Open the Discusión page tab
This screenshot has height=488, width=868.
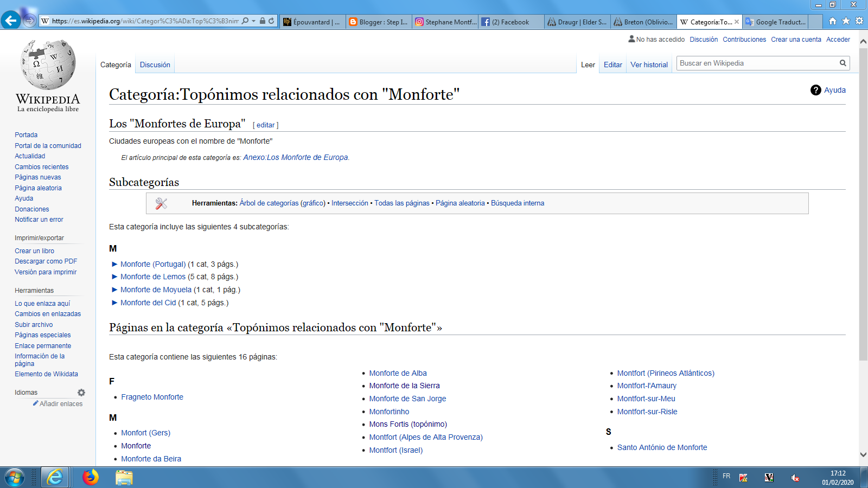[x=155, y=65]
